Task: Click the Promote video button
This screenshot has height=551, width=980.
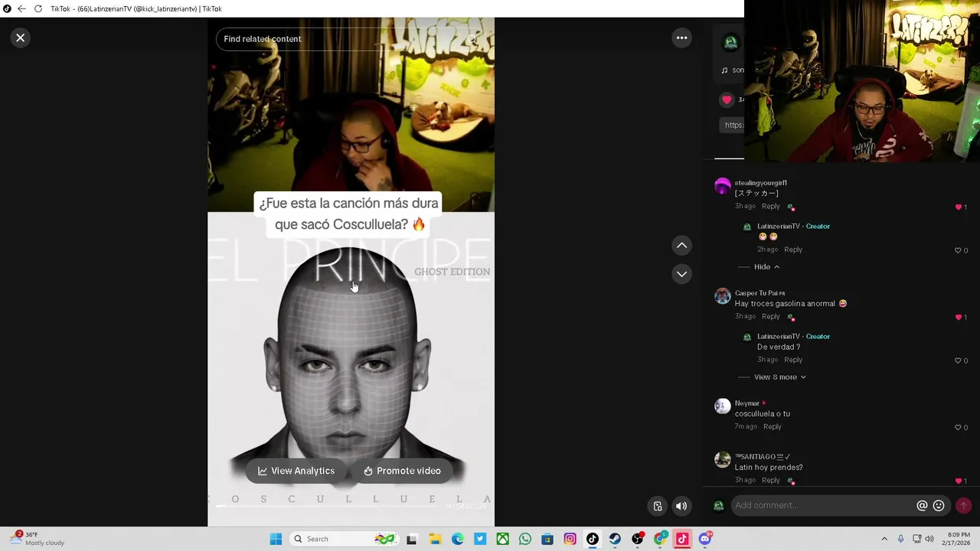Action: [x=402, y=471]
